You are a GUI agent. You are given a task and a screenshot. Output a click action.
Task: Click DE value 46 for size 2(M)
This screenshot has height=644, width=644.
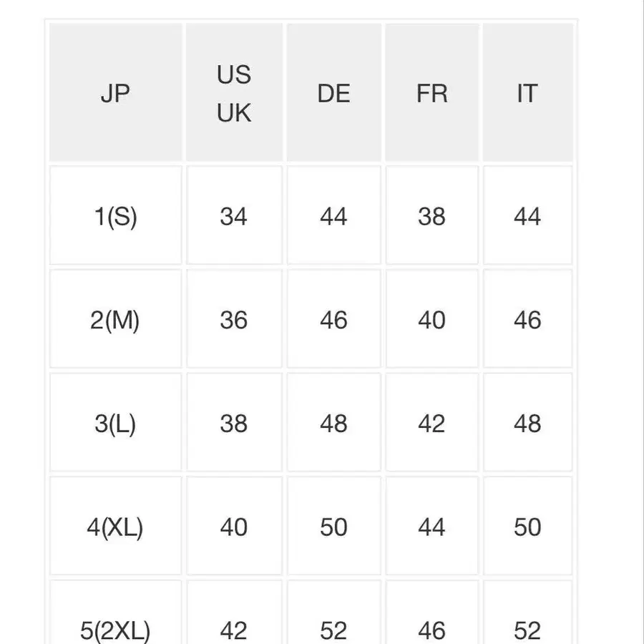click(x=333, y=320)
